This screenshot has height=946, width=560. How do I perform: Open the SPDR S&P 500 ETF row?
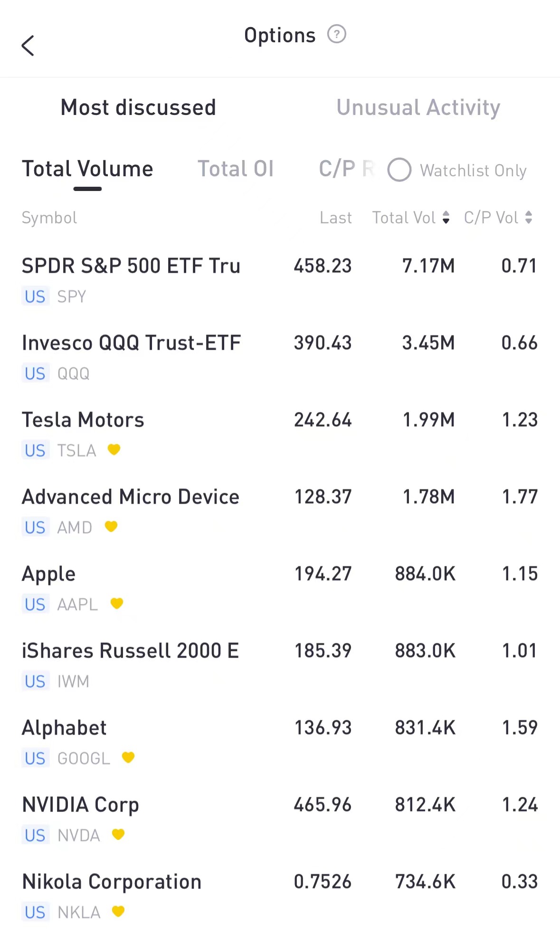[131, 266]
